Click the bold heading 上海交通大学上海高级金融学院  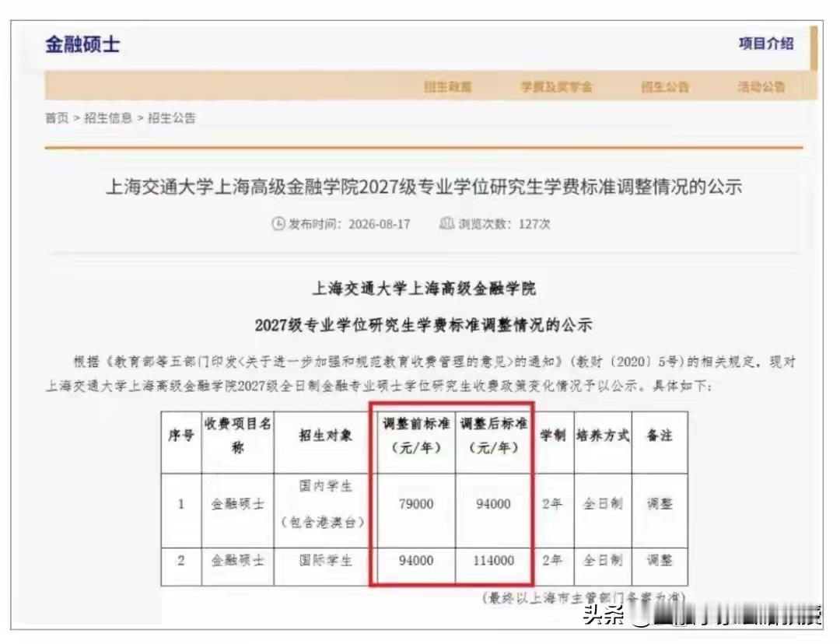click(x=424, y=289)
